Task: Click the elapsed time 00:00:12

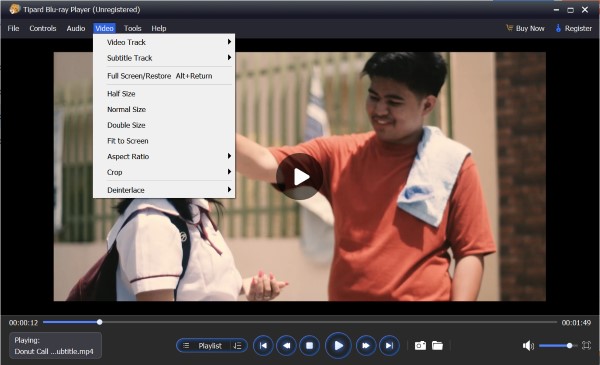Action: coord(24,323)
